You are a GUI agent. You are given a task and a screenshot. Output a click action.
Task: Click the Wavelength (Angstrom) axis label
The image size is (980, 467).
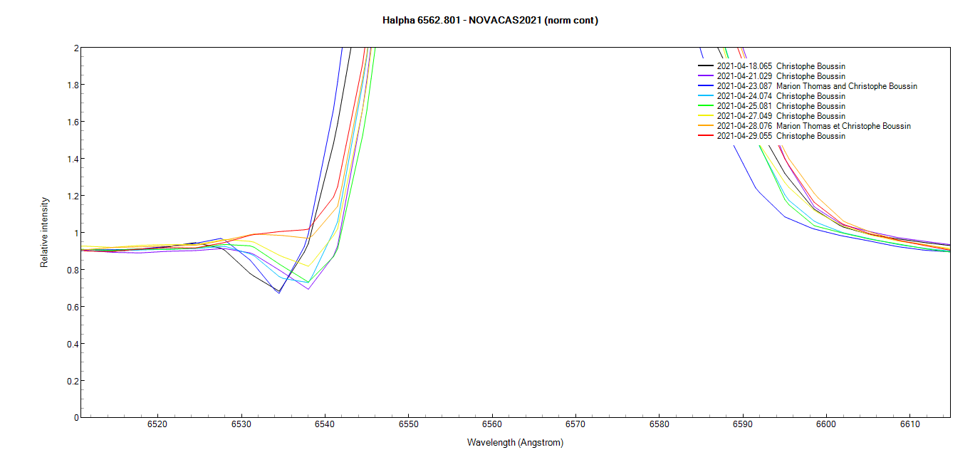[x=515, y=443]
